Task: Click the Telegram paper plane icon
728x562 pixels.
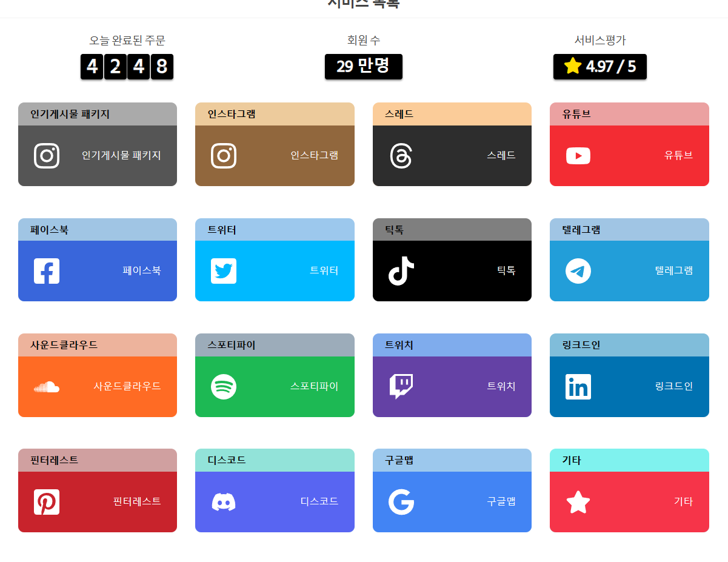Action: (578, 271)
